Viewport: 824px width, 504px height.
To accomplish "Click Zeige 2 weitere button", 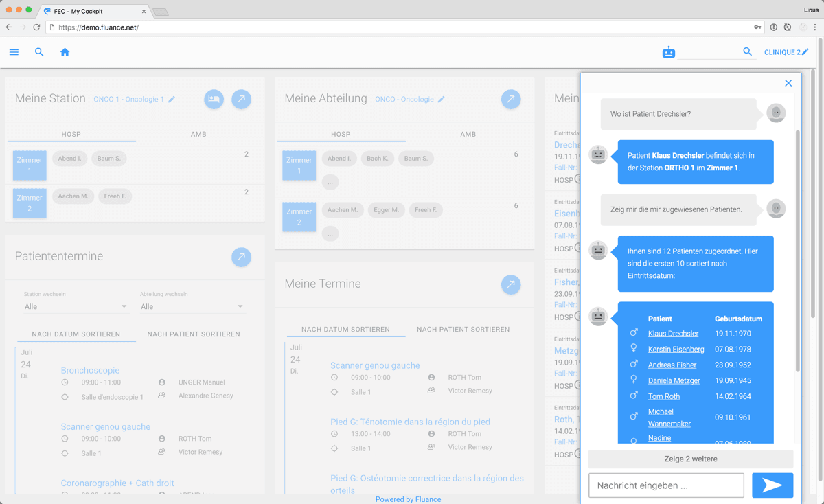I will click(x=690, y=459).
